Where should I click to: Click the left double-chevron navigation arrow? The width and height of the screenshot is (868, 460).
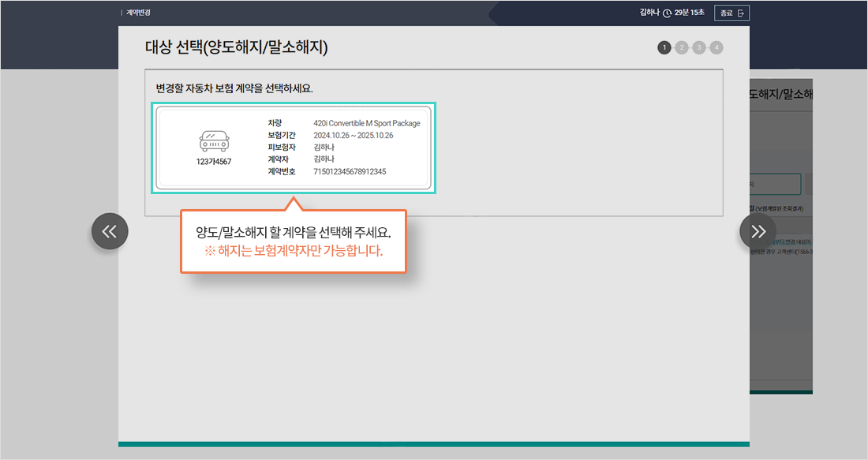tap(110, 230)
